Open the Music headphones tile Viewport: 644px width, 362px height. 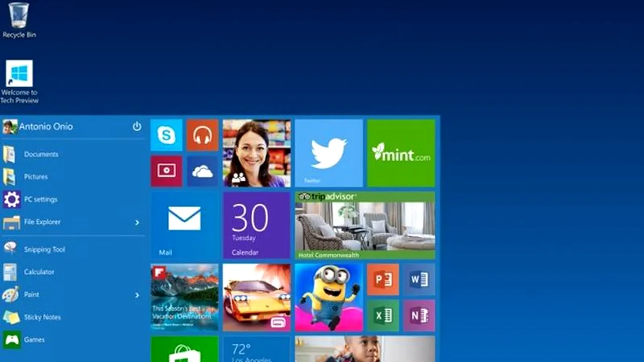tap(202, 135)
